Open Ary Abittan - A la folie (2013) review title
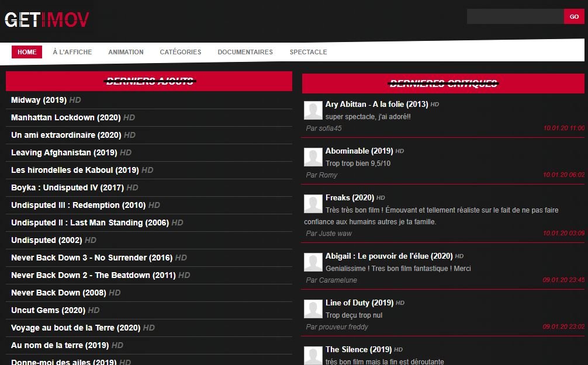Viewport: 588px width, 365px height. pos(376,105)
